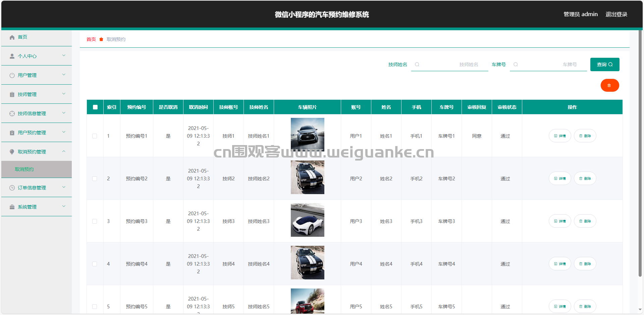This screenshot has height=315, width=644.
Task: Collapse the 取消预约管理 menu chevron
Action: tap(64, 151)
